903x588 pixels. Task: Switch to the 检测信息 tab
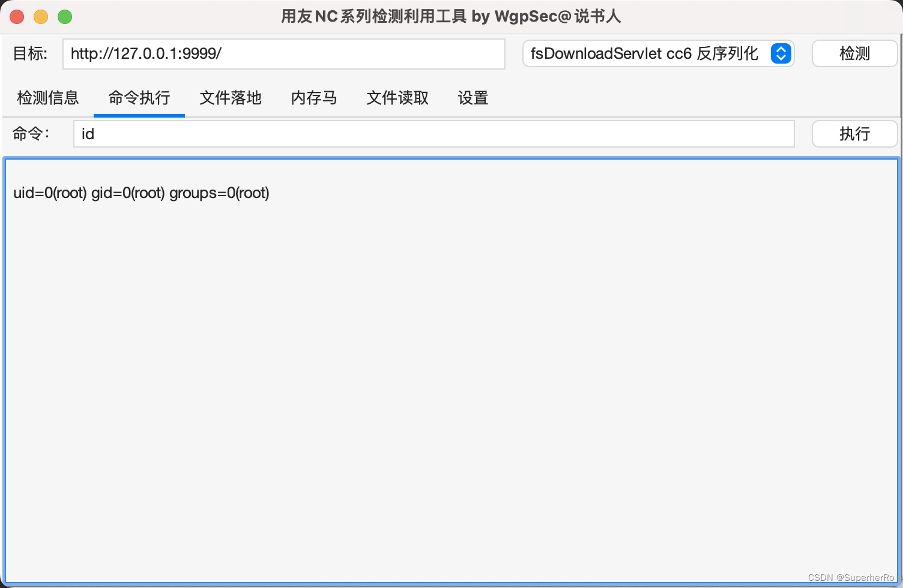pos(48,98)
